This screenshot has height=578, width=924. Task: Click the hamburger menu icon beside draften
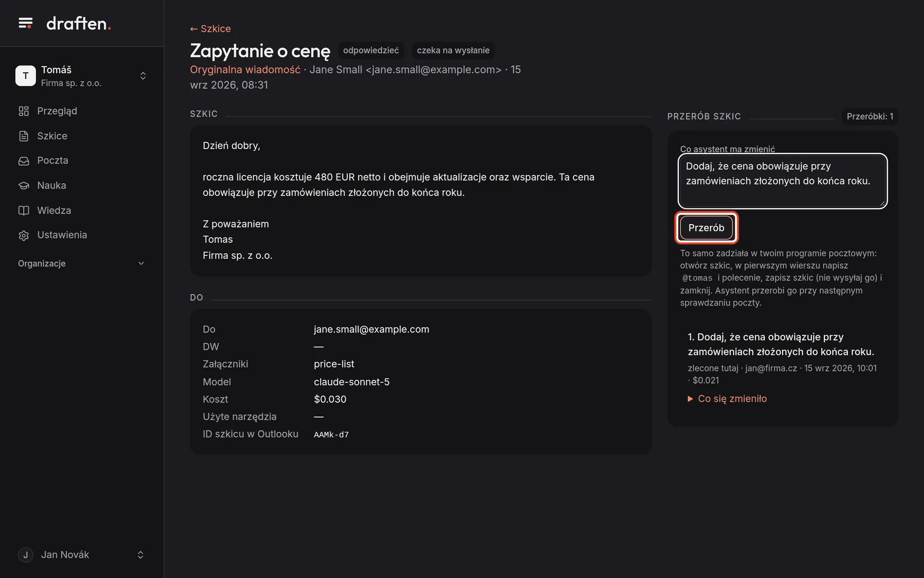(25, 23)
